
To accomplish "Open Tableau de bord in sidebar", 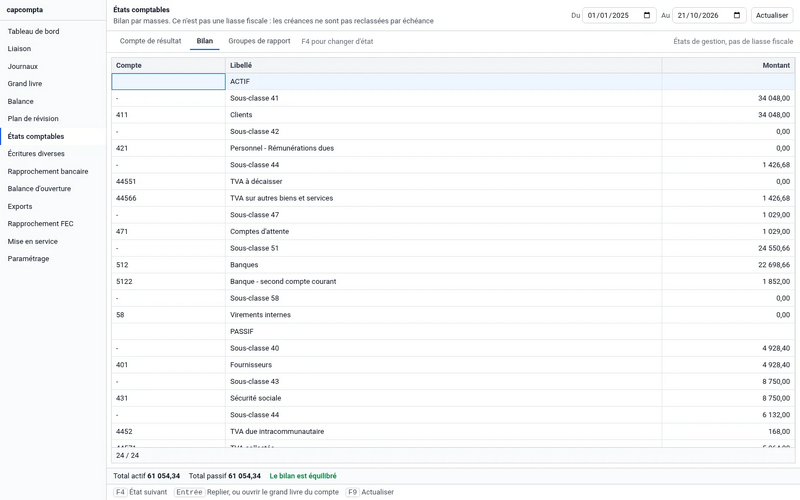I will pyautogui.click(x=53, y=31).
